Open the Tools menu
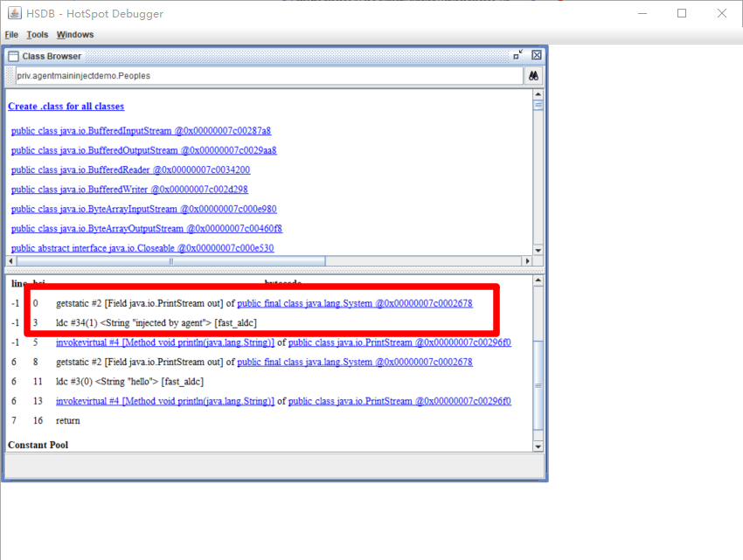Image resolution: width=743 pixels, height=560 pixels. pyautogui.click(x=38, y=35)
